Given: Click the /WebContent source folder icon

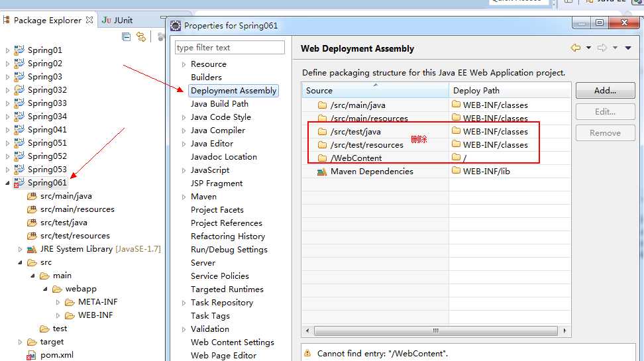Looking at the screenshot, I should coord(323,158).
